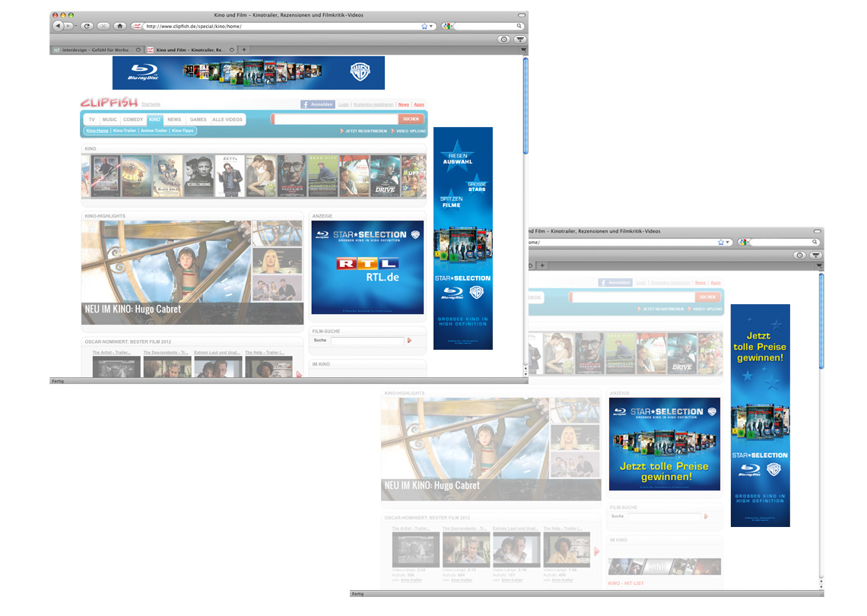Open the Google search engine dropdown

(447, 26)
